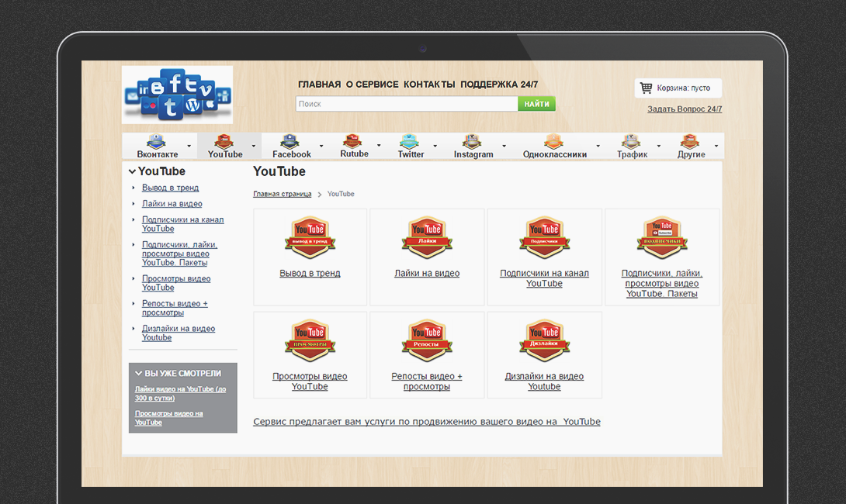Click the Вконтакте badge icon in navigation
The image size is (846, 504).
coord(157,141)
